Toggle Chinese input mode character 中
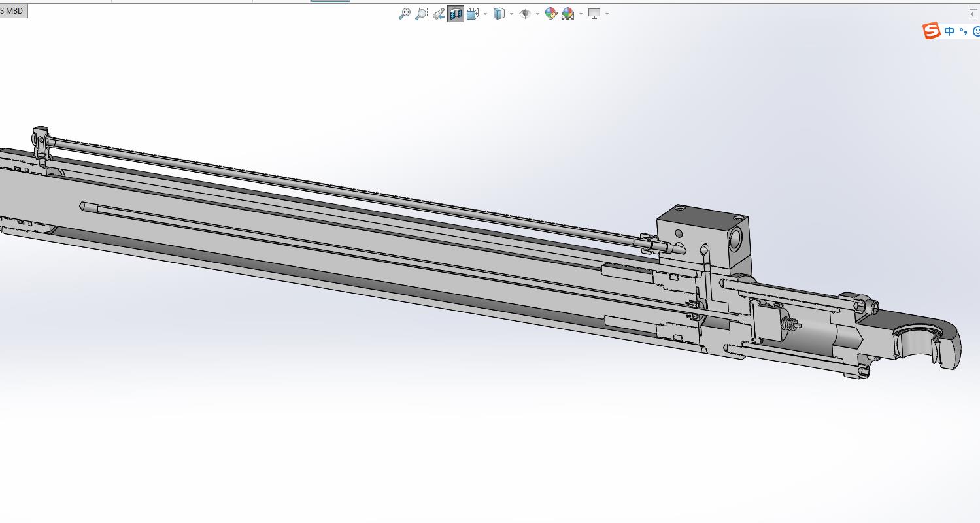This screenshot has width=980, height=523. (949, 31)
